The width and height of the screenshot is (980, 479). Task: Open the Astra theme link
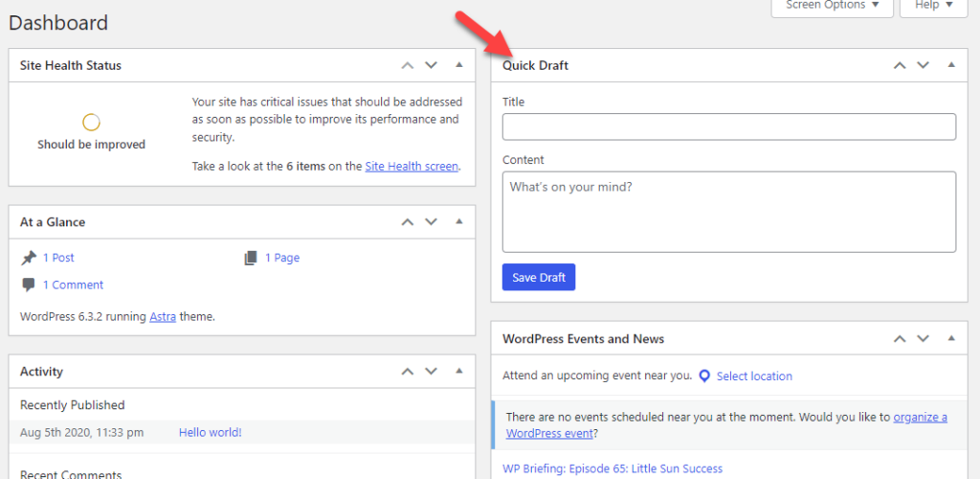[163, 316]
